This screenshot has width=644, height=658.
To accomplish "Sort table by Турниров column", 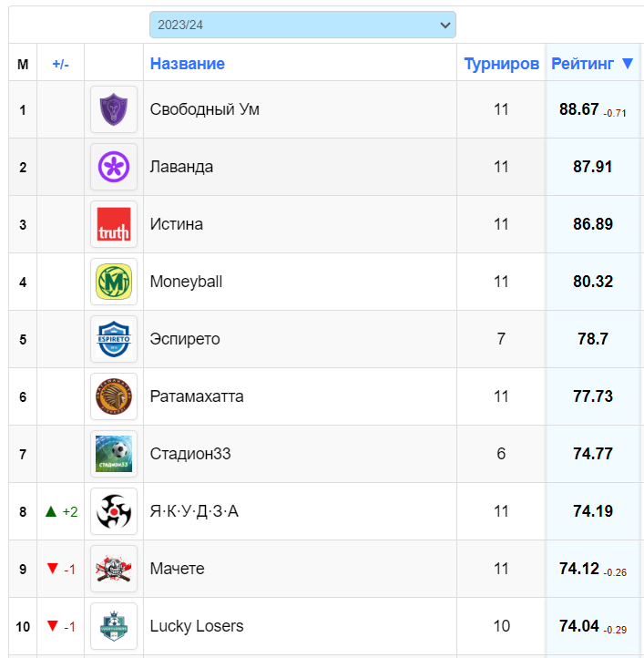I will point(501,64).
